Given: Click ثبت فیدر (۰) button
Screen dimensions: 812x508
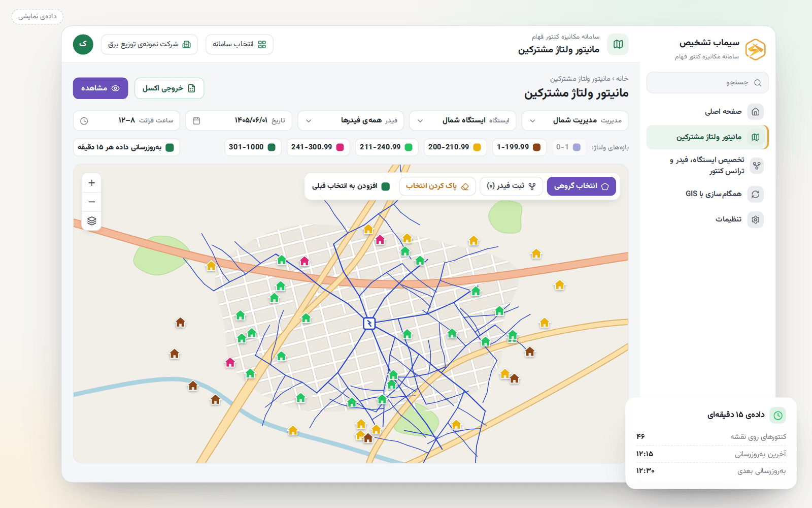Looking at the screenshot, I should click(x=511, y=186).
